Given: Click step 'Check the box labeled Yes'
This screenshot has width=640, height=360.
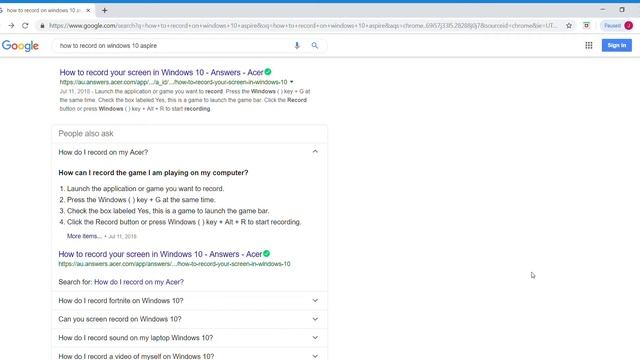Looking at the screenshot, I should pos(168,211).
